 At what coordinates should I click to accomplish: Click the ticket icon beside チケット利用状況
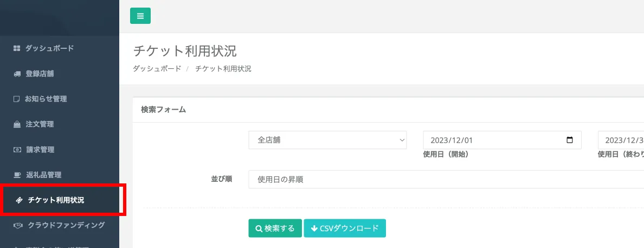(x=20, y=200)
